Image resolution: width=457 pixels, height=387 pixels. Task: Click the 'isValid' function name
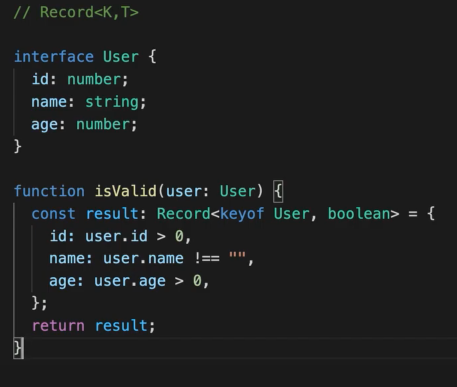click(x=126, y=191)
